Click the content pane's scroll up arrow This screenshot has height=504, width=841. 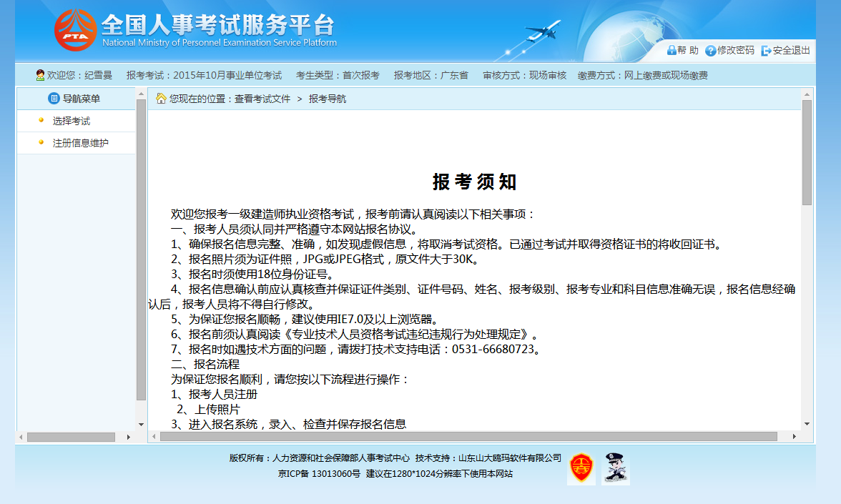tap(807, 94)
